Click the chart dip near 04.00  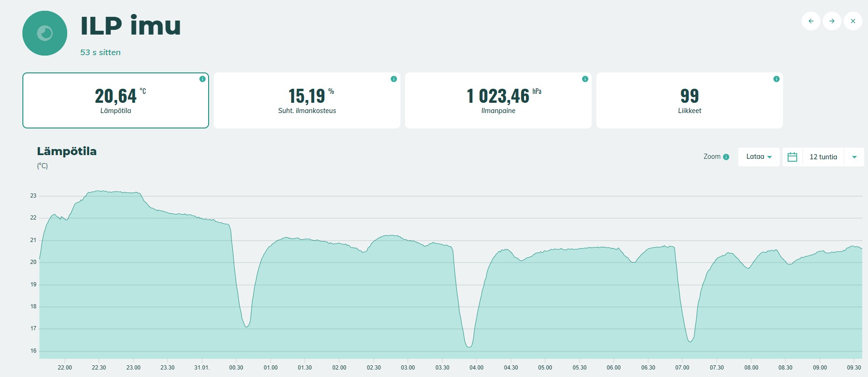[469, 346]
